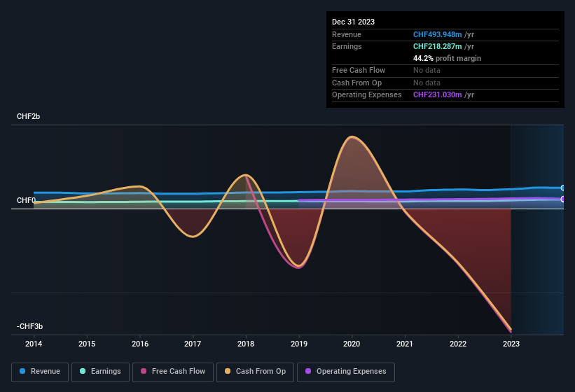This screenshot has width=575, height=392.
Task: Click the cash from op peak at 2020
Action: tap(352, 137)
